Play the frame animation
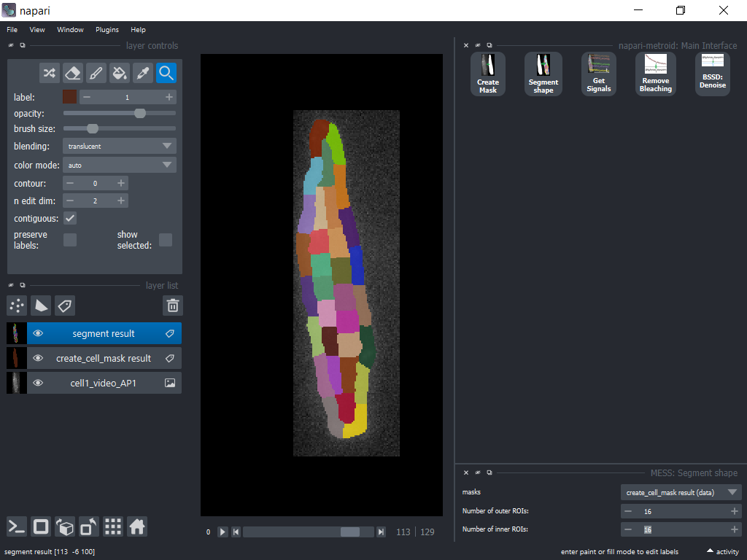The width and height of the screenshot is (747, 560). tap(222, 532)
